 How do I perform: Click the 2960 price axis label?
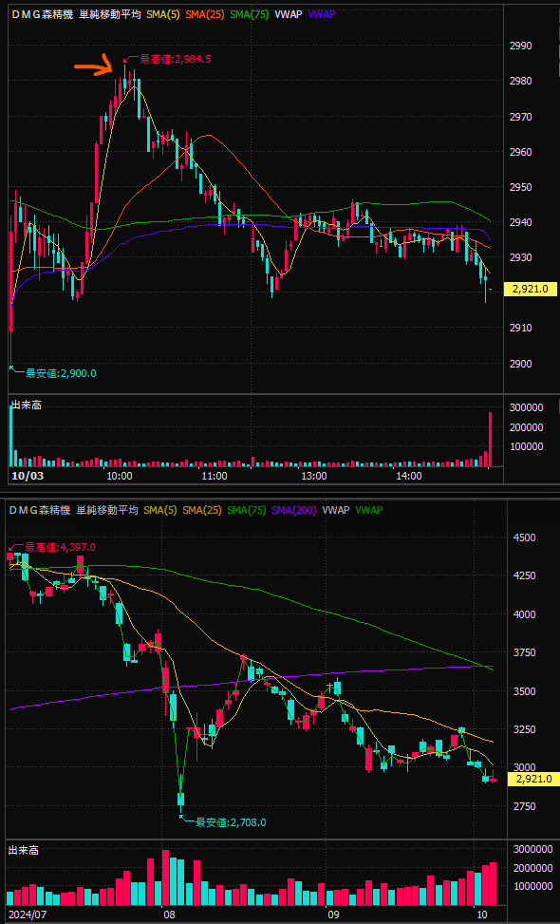point(521,152)
